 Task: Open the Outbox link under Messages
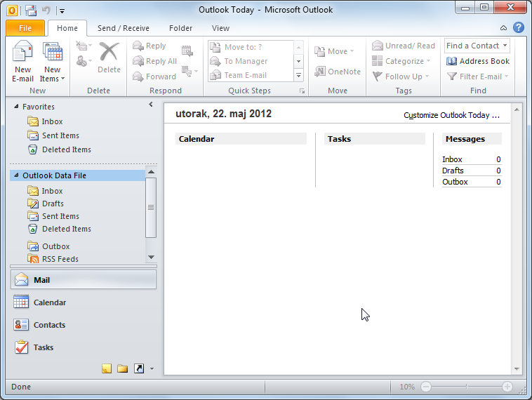[x=455, y=182]
